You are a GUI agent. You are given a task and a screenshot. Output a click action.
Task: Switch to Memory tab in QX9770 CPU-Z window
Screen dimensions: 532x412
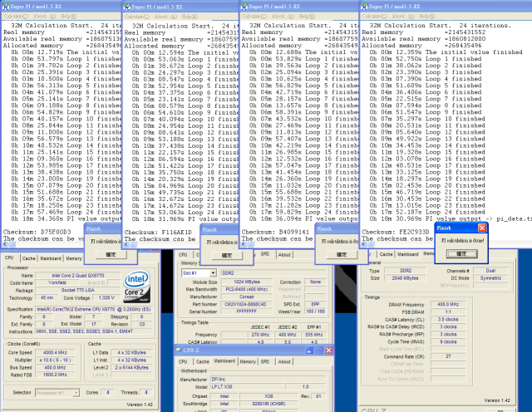74,258
